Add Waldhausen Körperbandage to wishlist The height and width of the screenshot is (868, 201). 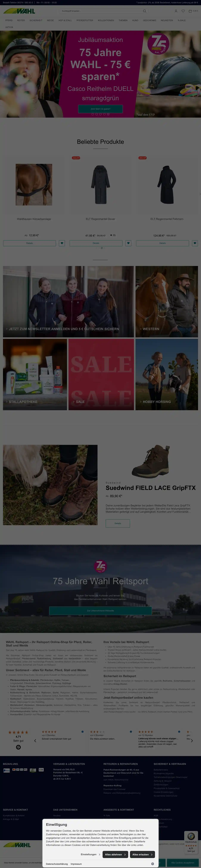(62, 243)
